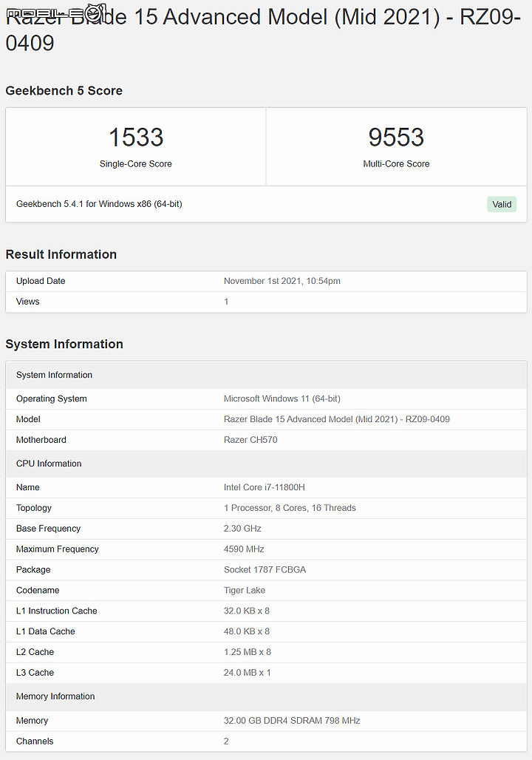
Task: Click the L2 Cache label
Action: 35,652
